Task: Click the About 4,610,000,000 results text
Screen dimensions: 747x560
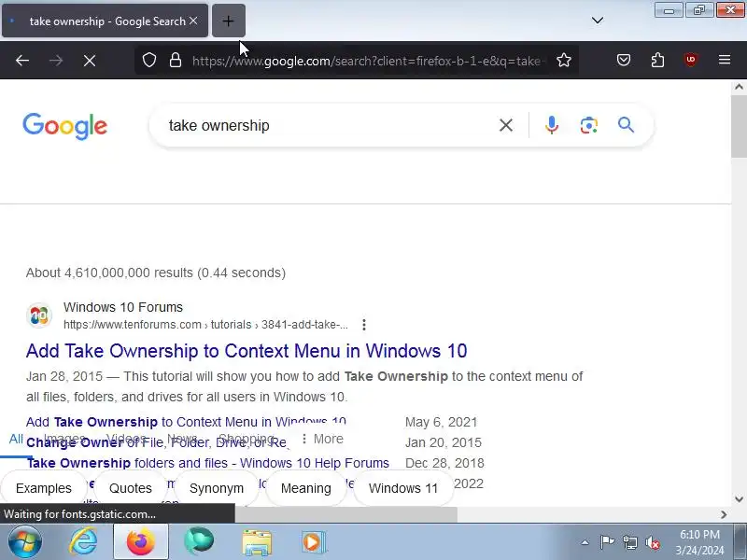Action: tap(156, 273)
